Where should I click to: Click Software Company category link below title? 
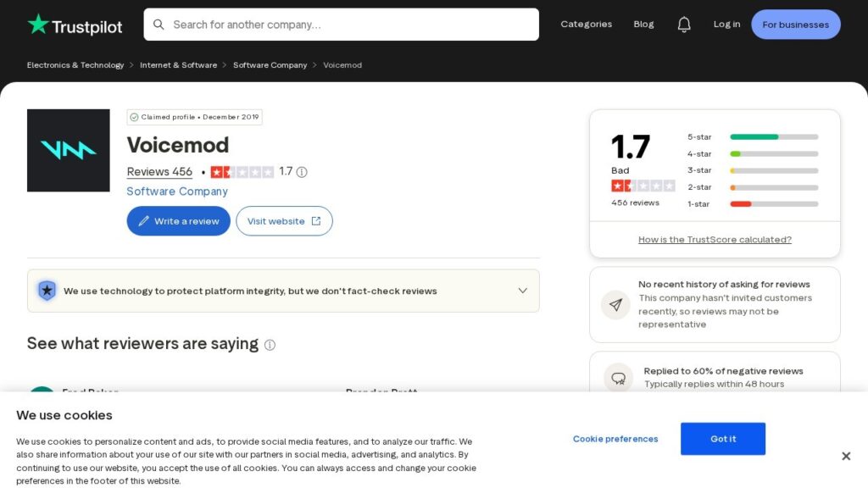pyautogui.click(x=177, y=191)
